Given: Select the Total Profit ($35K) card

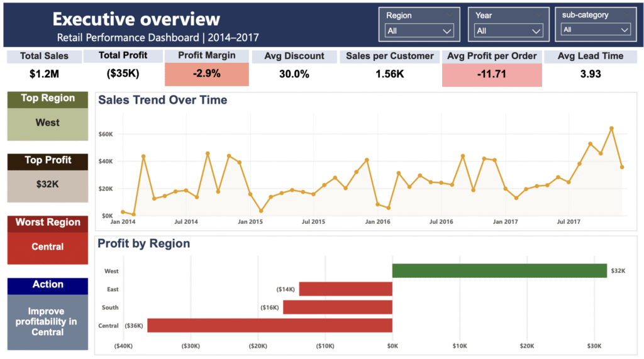Looking at the screenshot, I should tap(123, 74).
